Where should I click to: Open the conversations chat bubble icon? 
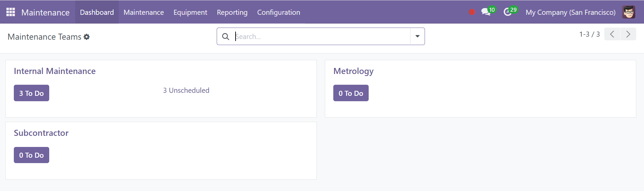tap(486, 12)
